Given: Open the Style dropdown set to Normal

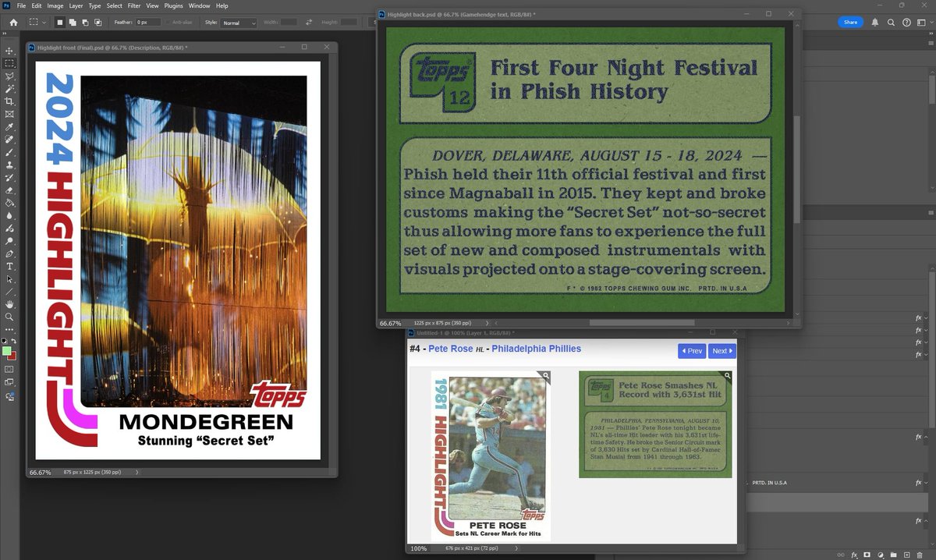Looking at the screenshot, I should pos(239,23).
